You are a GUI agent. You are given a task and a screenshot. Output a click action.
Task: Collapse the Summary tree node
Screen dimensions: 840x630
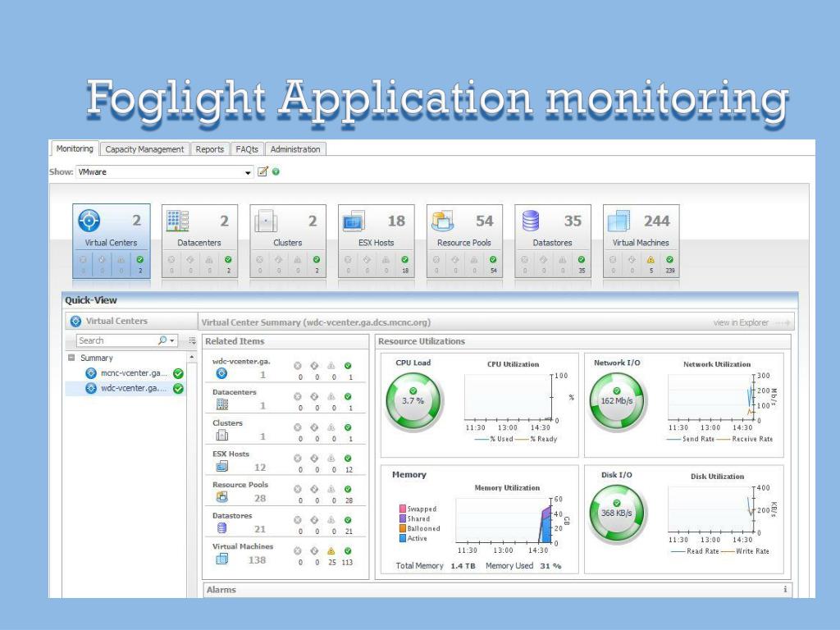click(71, 358)
